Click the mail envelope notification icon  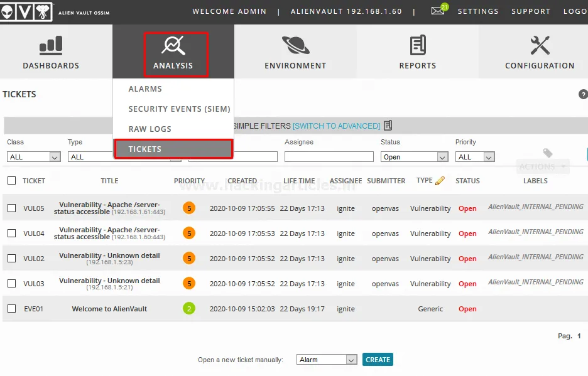point(438,11)
